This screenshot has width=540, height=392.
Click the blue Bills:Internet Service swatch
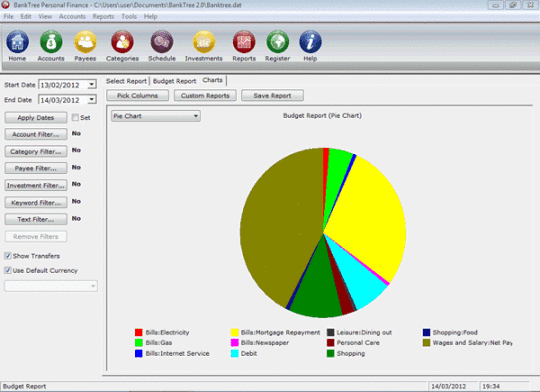point(138,353)
